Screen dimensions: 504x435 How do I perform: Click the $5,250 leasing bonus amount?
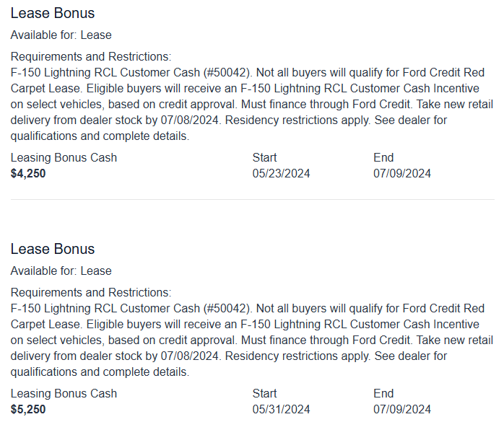tap(28, 410)
